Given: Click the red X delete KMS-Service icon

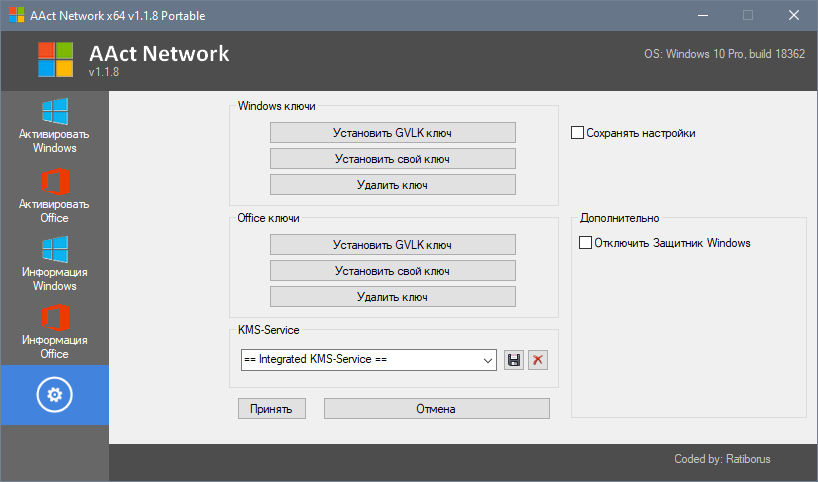Looking at the screenshot, I should point(538,360).
